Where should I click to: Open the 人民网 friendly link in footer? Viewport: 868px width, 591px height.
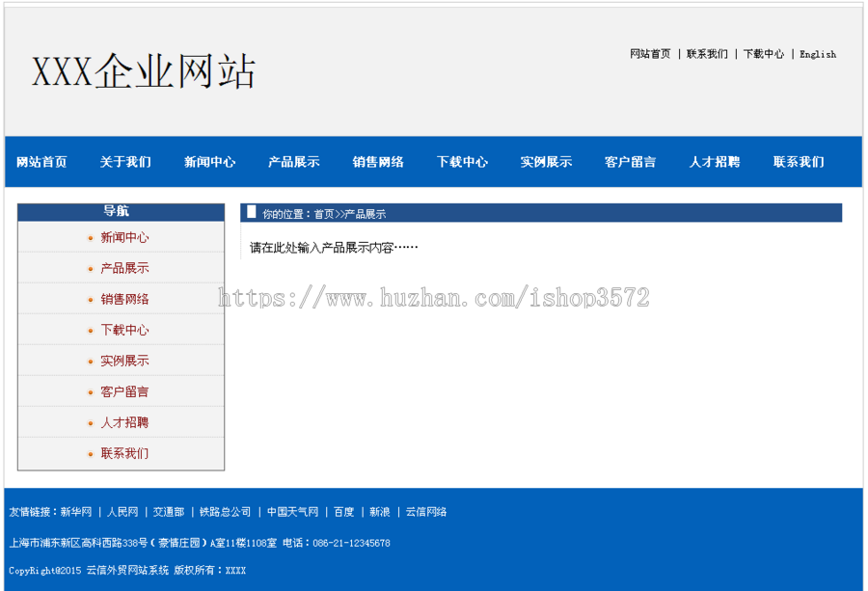(x=122, y=512)
